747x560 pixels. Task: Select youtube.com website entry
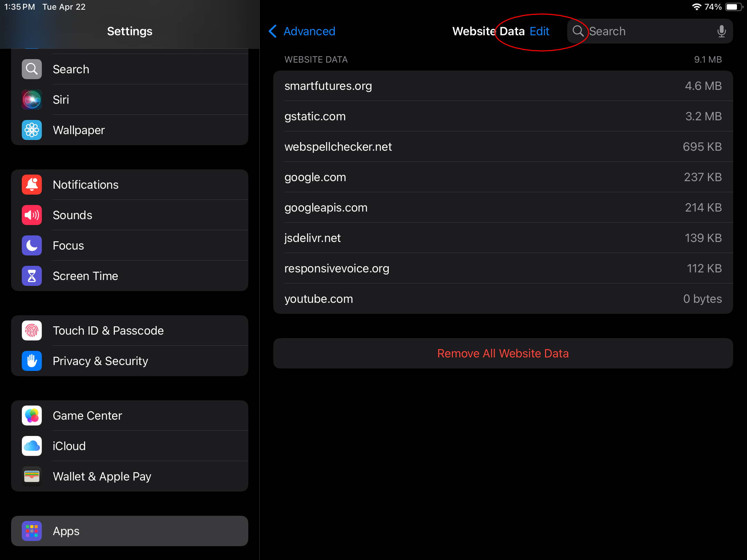tap(503, 299)
